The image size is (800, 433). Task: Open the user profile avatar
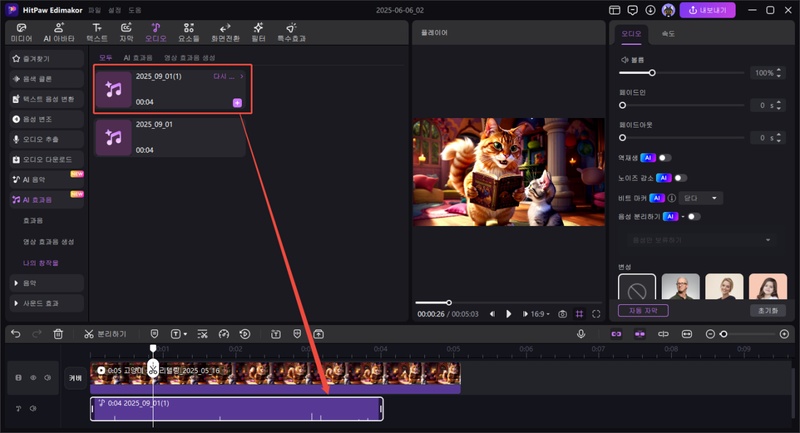pyautogui.click(x=668, y=10)
